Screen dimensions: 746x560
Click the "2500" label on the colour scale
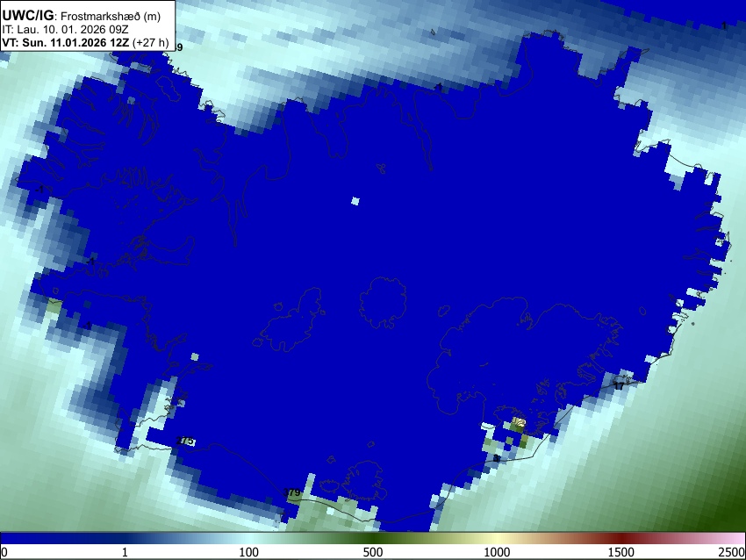click(733, 552)
